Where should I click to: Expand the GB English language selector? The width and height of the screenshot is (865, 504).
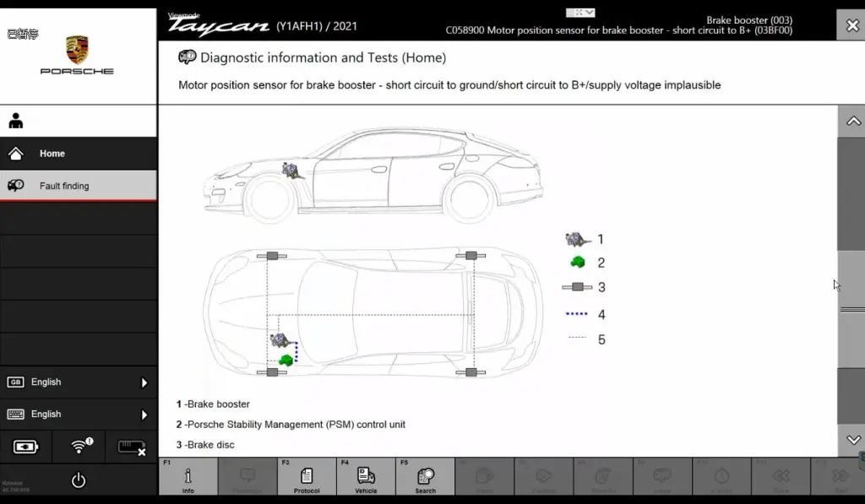[x=78, y=382]
